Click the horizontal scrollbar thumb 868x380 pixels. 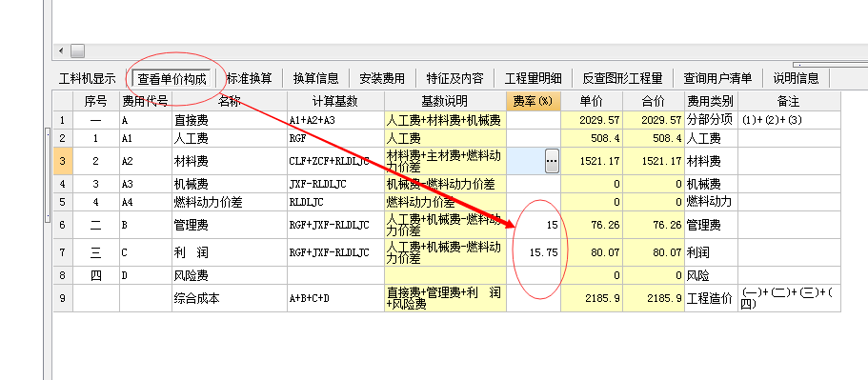(x=77, y=51)
